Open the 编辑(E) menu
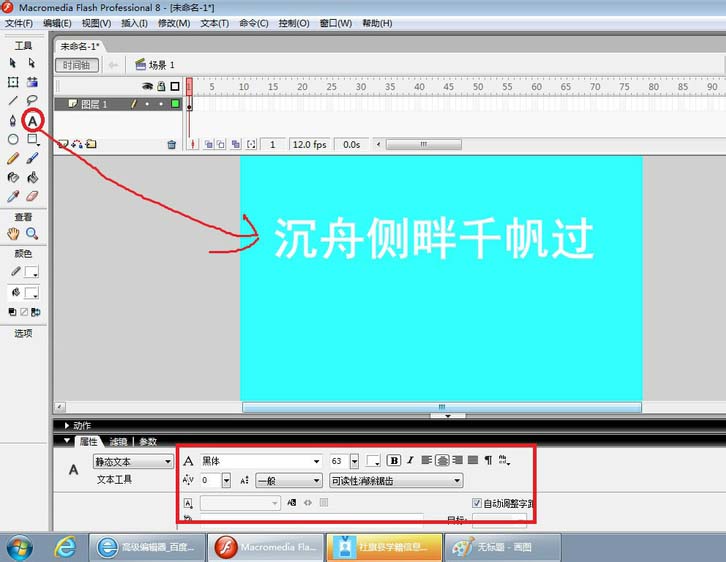The height and width of the screenshot is (562, 726). (x=57, y=23)
